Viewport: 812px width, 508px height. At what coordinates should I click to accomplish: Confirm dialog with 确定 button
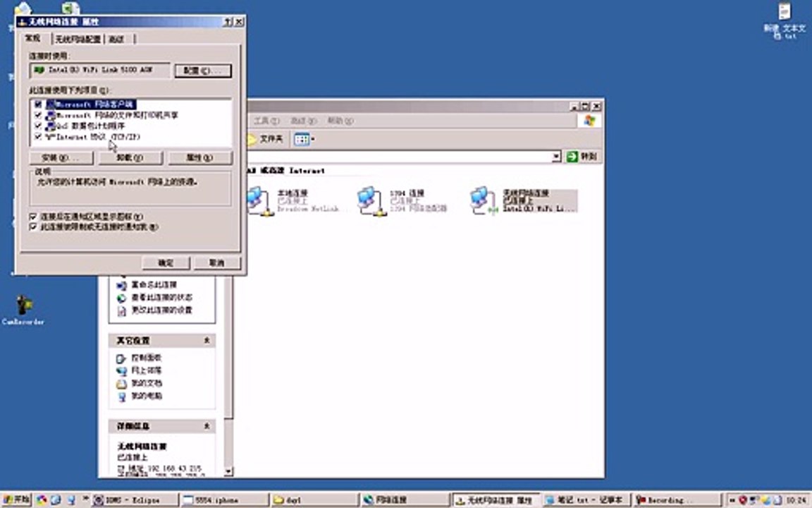tap(166, 262)
